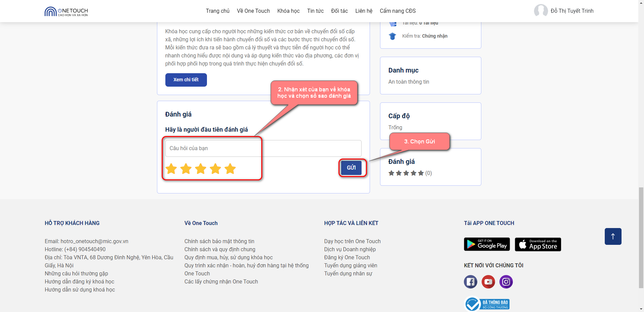Select the fifth rating star
Viewport: 644px width, 312px height.
pos(230,169)
